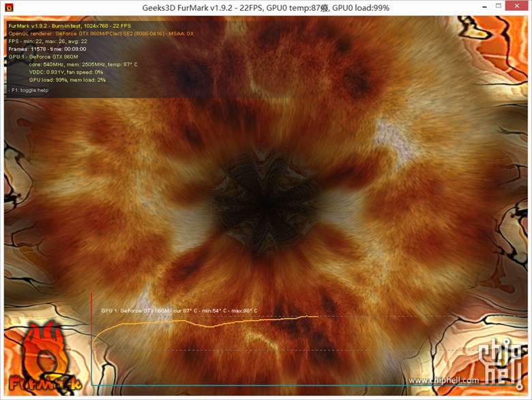The image size is (532, 400).
Task: Maximize the FurMark window
Action: click(x=499, y=5)
